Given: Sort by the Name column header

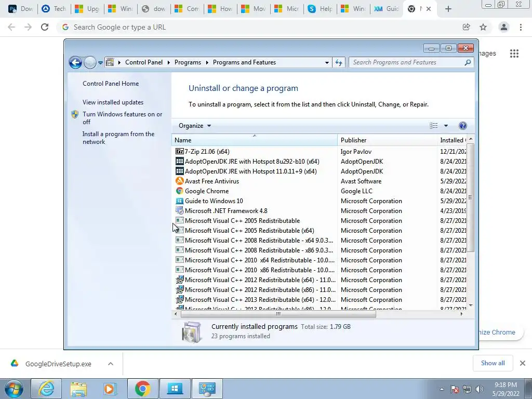Looking at the screenshot, I should coord(254,140).
